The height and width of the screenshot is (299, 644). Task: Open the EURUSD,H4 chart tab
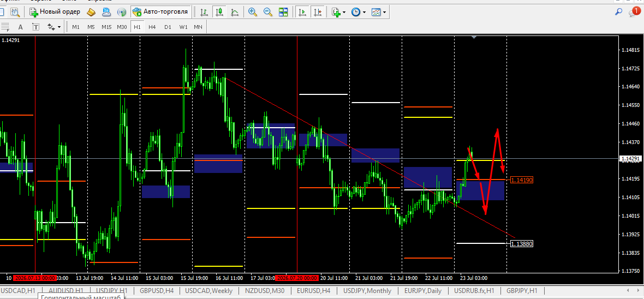314,291
